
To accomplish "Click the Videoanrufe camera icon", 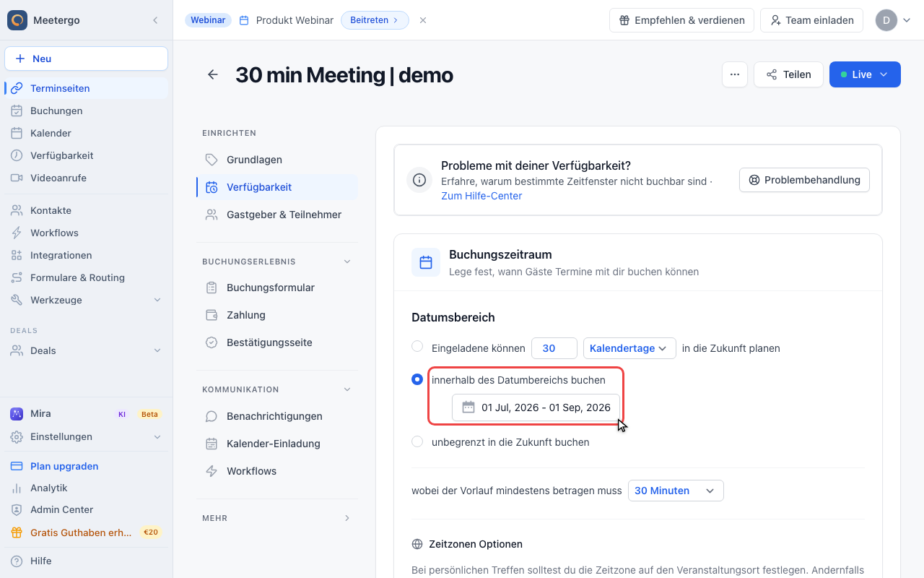I will click(17, 178).
